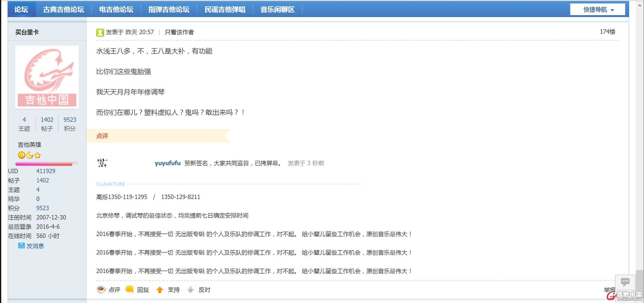Click the 点评 coffee cup icon
Viewport: 644px width, 303px height.
point(101,290)
